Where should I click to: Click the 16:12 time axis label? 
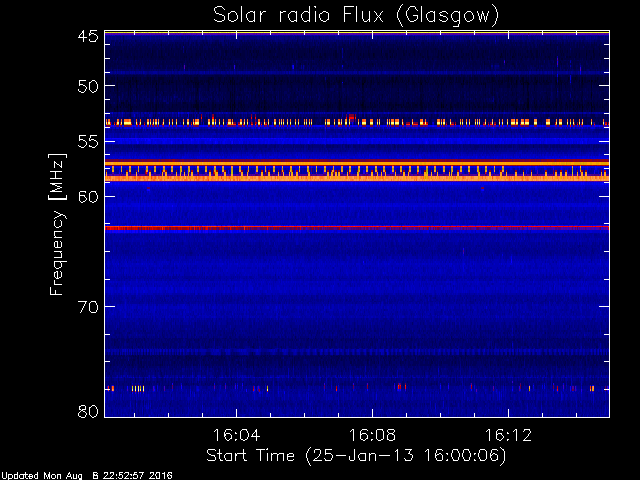point(508,435)
